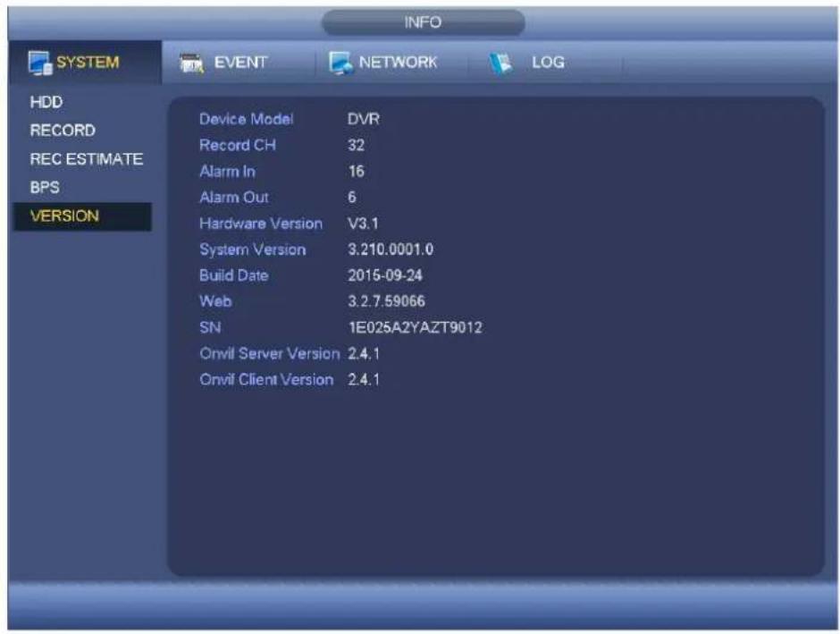Click the Onvif Server Version label

270,354
